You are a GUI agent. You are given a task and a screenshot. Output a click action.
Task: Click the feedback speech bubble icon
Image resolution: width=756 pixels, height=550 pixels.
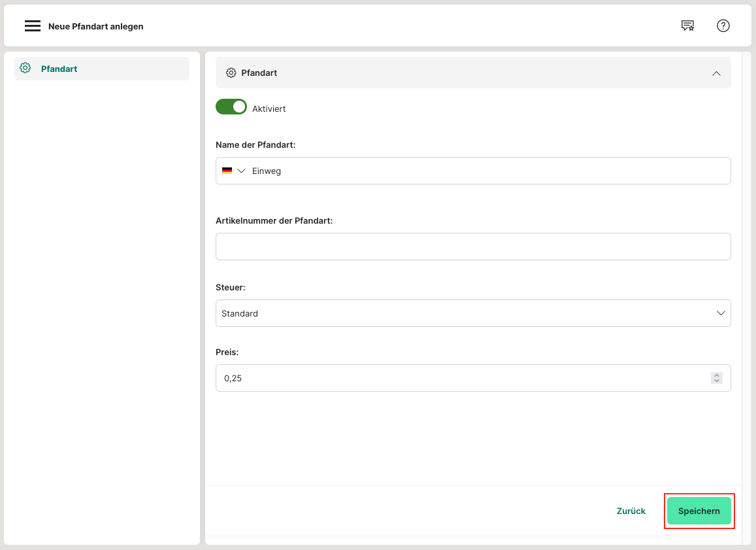pos(687,26)
